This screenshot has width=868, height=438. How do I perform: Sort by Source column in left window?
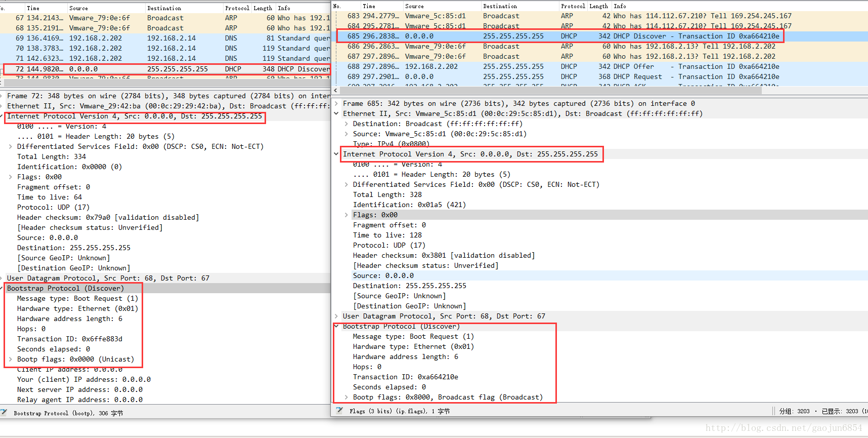(x=106, y=8)
